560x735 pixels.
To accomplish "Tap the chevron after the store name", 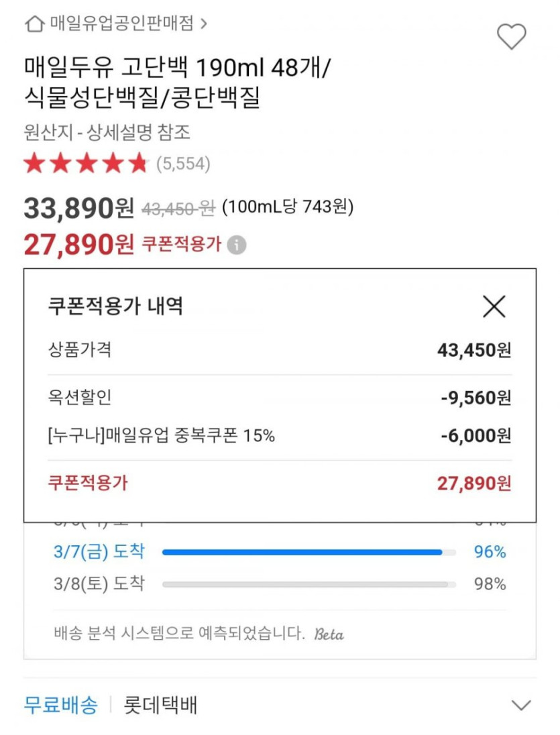I will [204, 24].
